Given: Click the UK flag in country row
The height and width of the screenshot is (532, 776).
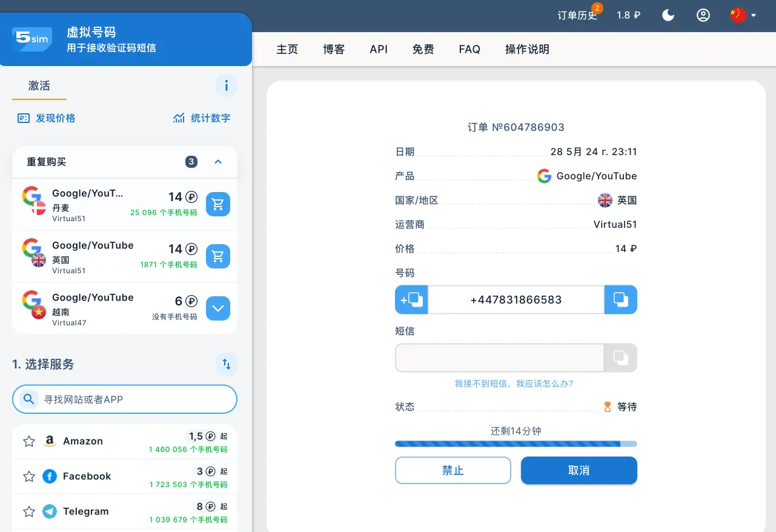Looking at the screenshot, I should click(x=605, y=200).
